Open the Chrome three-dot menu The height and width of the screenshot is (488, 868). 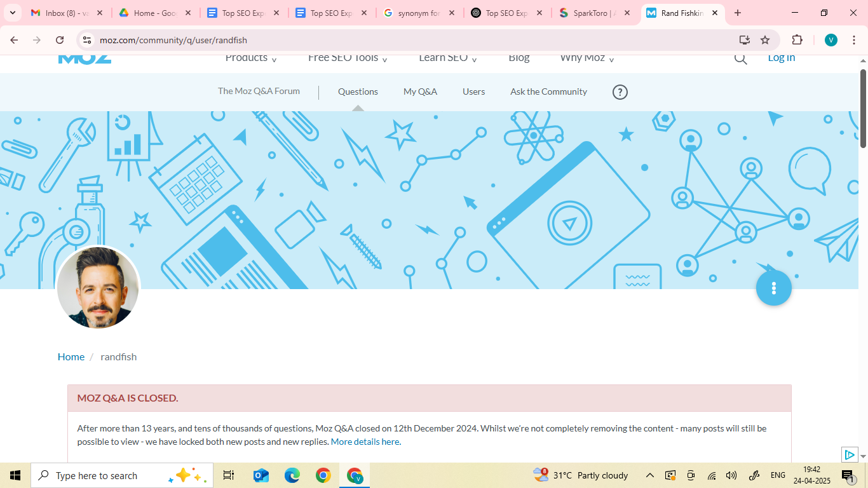coord(853,40)
